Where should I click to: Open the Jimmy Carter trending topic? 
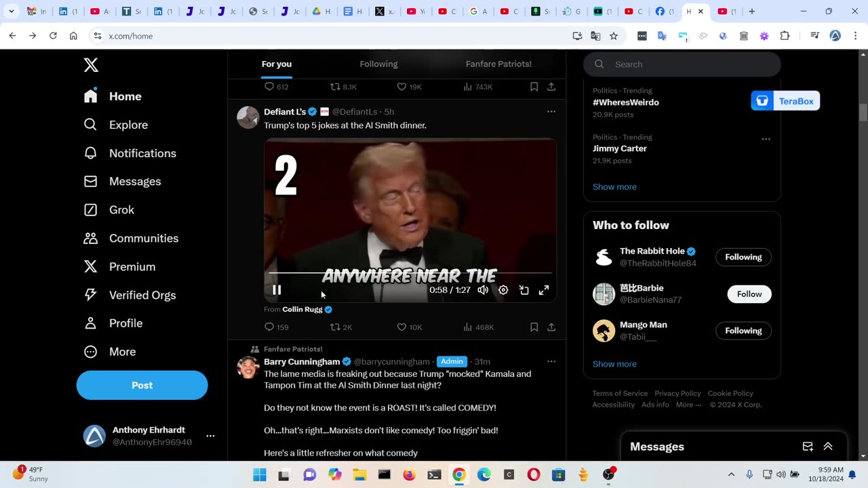[620, 148]
